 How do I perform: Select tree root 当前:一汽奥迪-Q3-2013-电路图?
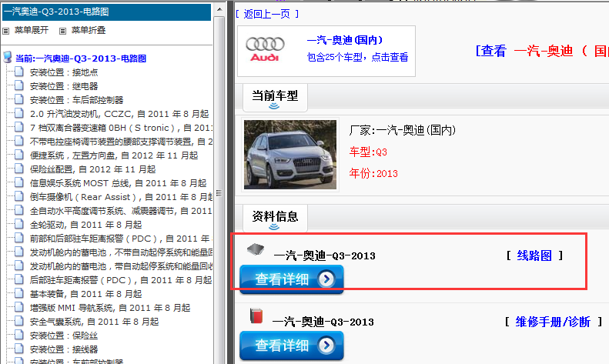coord(81,58)
